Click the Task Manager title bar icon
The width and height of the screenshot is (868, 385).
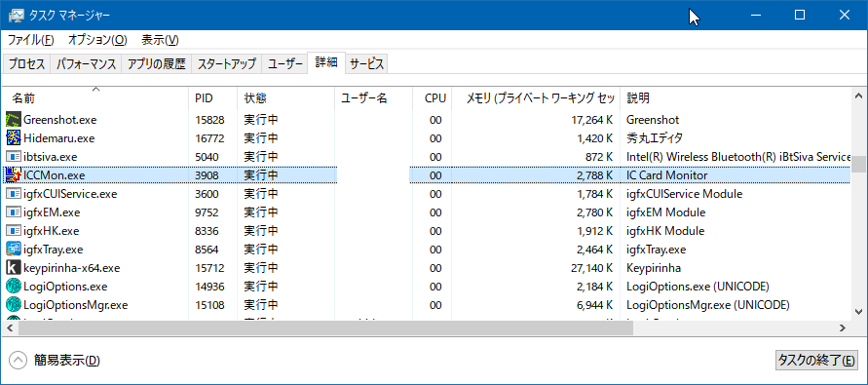(x=16, y=15)
